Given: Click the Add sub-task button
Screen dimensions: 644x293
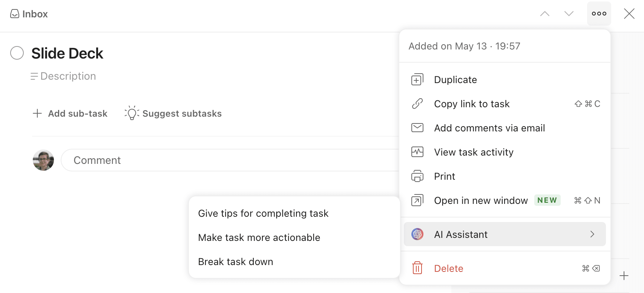Looking at the screenshot, I should (x=71, y=114).
